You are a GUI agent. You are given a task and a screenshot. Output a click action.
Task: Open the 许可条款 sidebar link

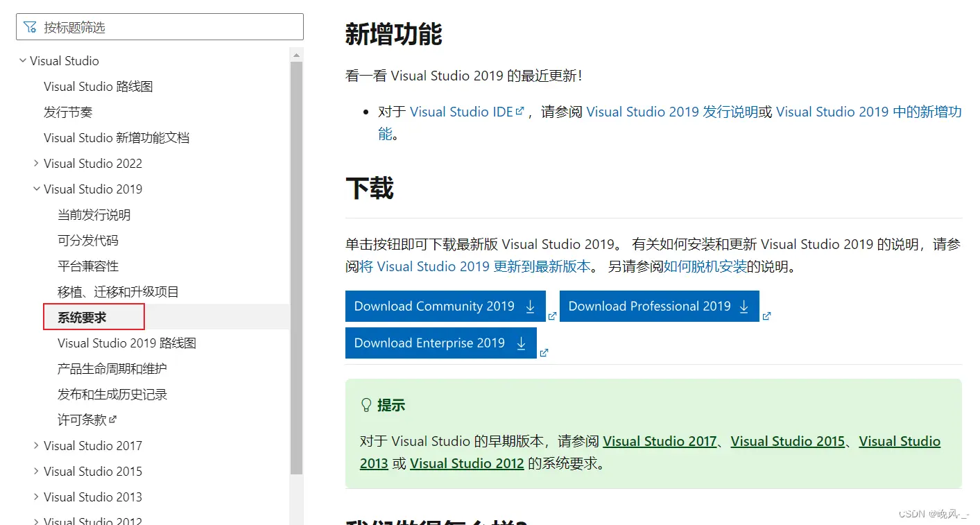[82, 420]
